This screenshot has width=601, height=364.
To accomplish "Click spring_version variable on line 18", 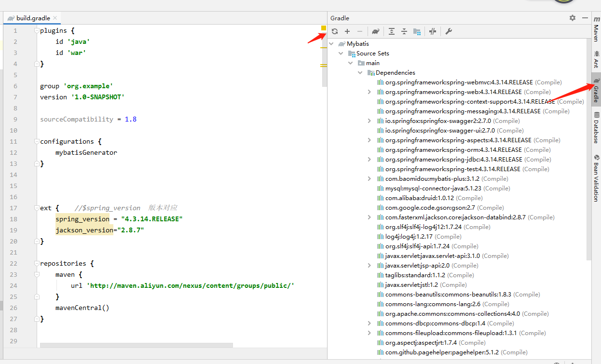I will pyautogui.click(x=82, y=219).
